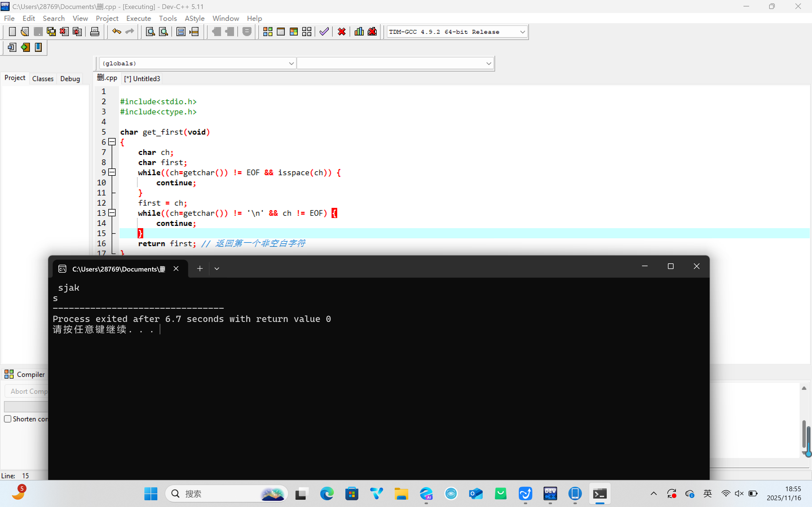Click the red X stop execution icon
The height and width of the screenshot is (507, 812).
[342, 32]
